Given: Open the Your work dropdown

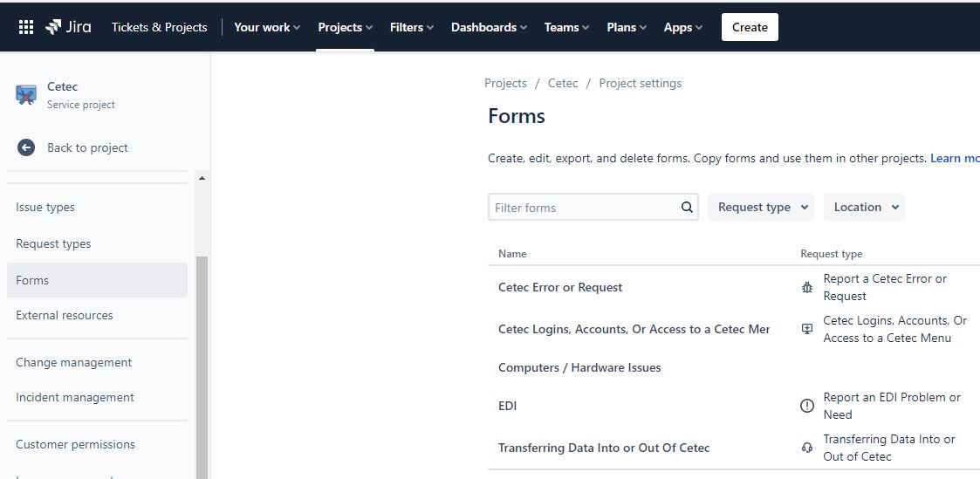Looking at the screenshot, I should (x=267, y=27).
